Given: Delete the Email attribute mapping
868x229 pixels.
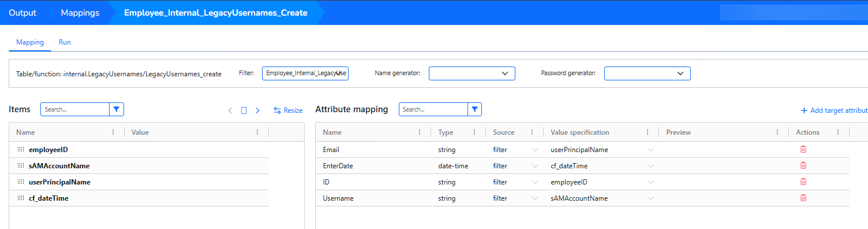Looking at the screenshot, I should [803, 150].
